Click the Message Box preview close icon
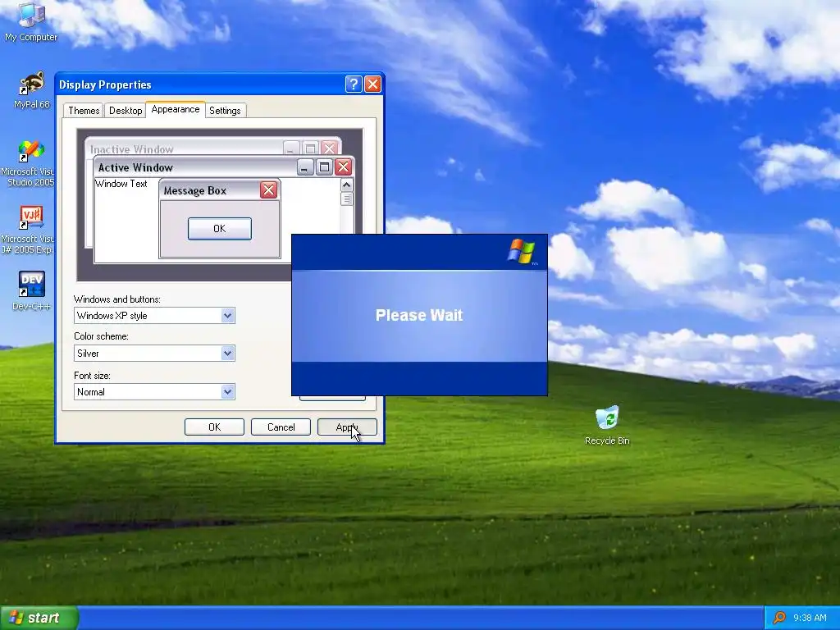The width and height of the screenshot is (840, 630). [x=268, y=189]
